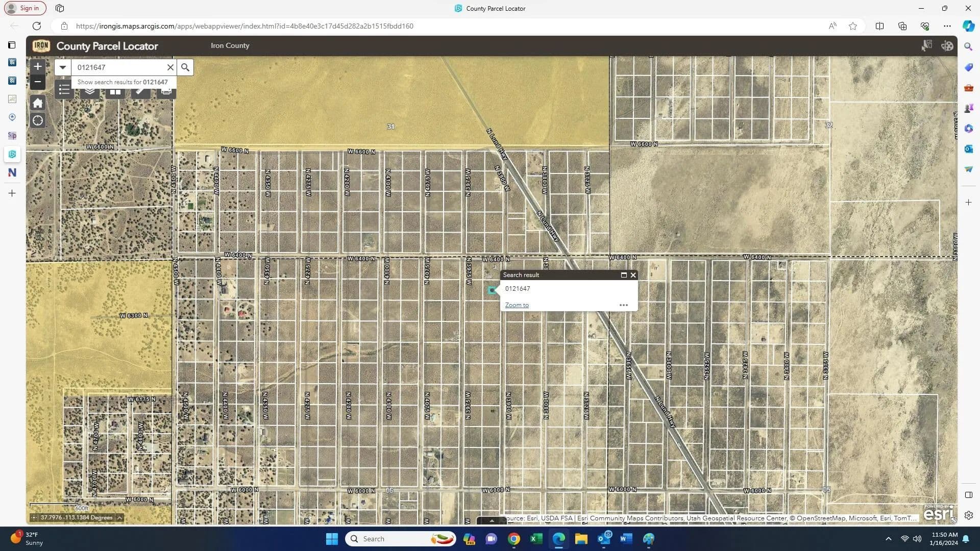Click the Home default extent button
The height and width of the screenshot is (551, 980).
[37, 103]
